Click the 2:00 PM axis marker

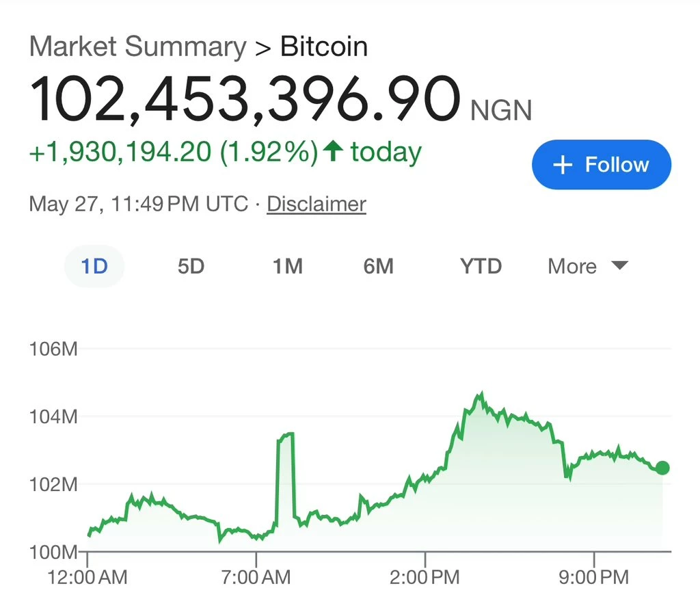425,577
